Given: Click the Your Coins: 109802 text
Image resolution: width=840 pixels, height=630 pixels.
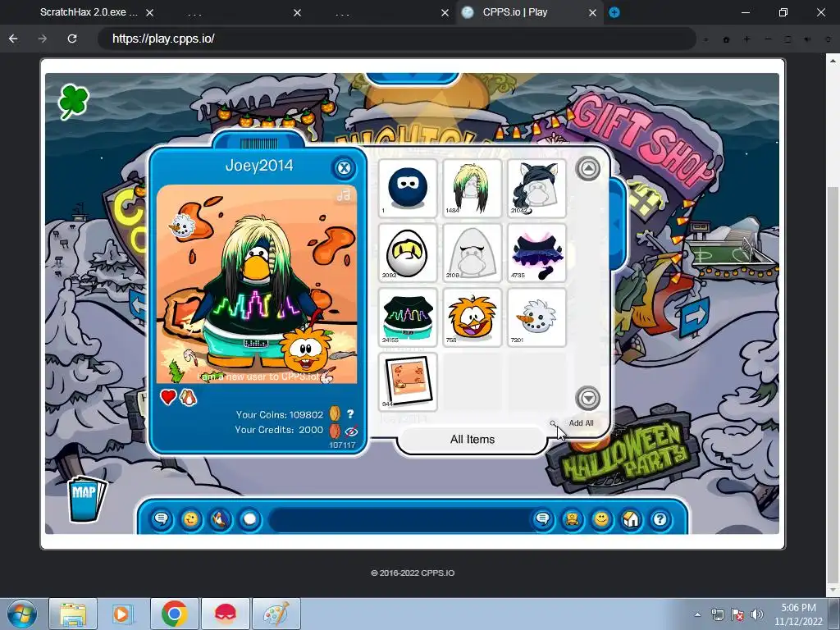Looking at the screenshot, I should pos(280,414).
